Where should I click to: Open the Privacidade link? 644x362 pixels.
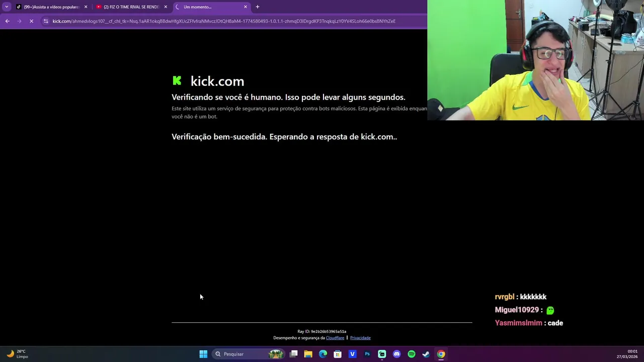point(360,338)
